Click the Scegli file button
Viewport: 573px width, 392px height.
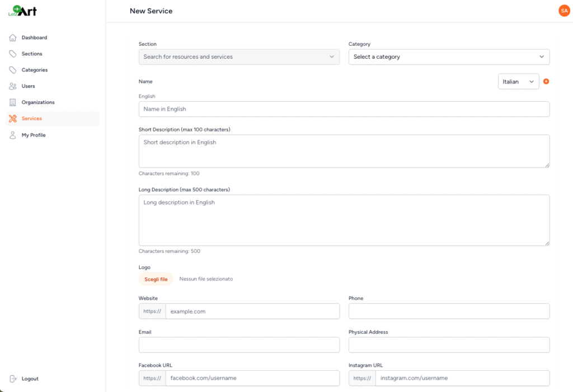pos(156,279)
